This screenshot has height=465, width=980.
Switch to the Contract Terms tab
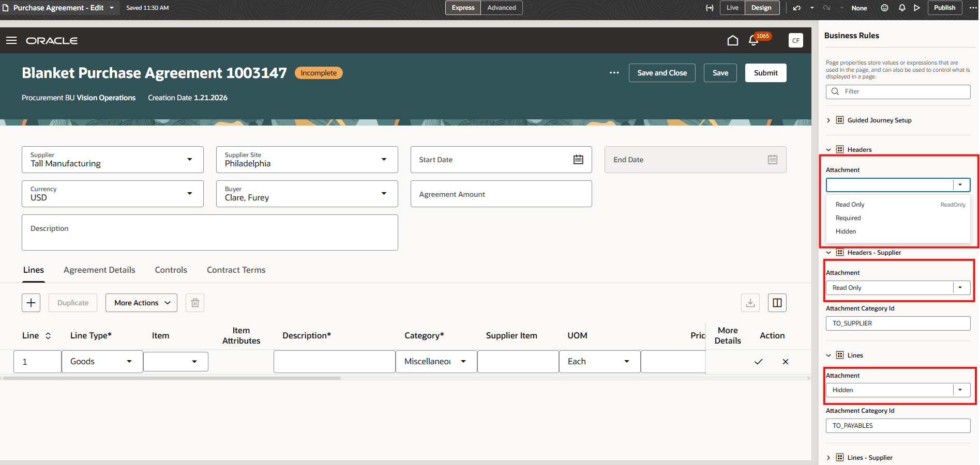235,270
